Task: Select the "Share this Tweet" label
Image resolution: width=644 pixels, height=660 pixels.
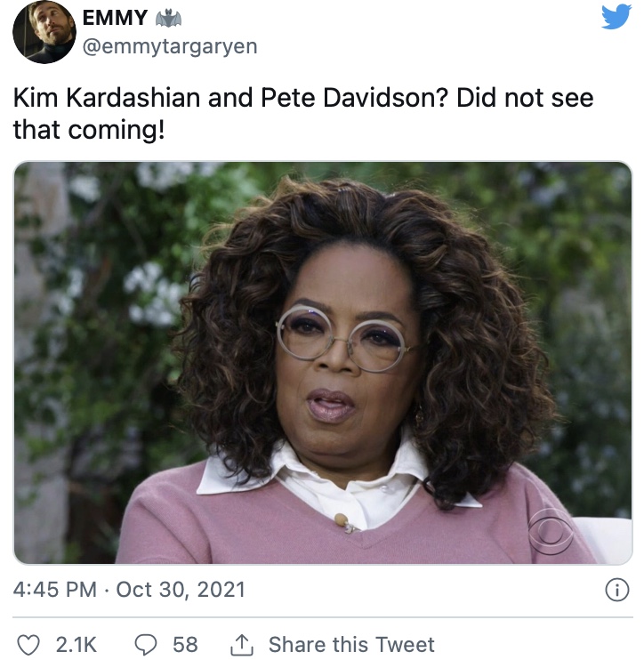Action: (x=351, y=644)
